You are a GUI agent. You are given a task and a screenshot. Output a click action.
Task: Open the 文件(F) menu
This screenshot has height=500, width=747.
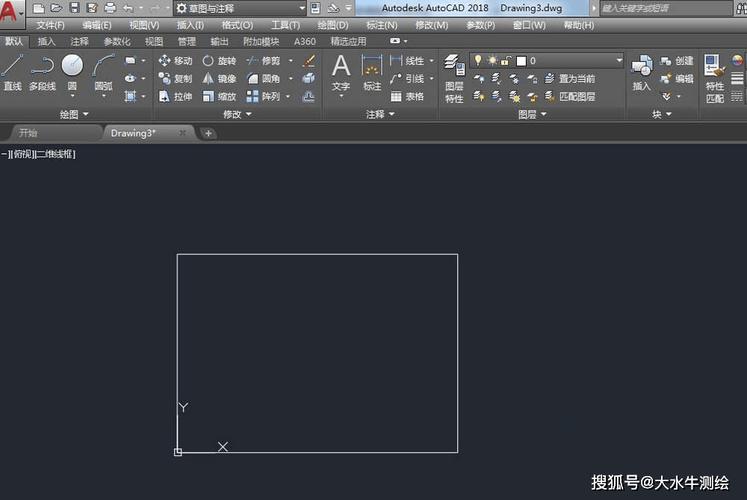[50, 25]
